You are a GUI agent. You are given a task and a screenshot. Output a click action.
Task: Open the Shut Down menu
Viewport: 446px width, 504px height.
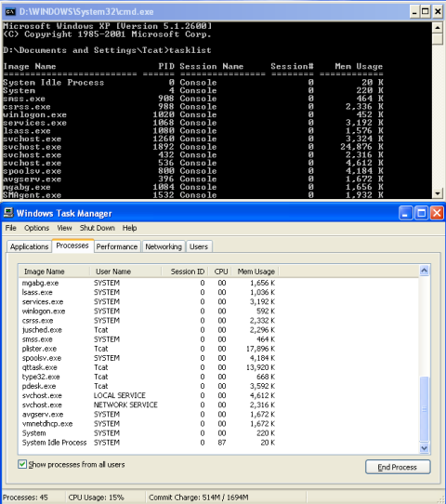click(97, 228)
